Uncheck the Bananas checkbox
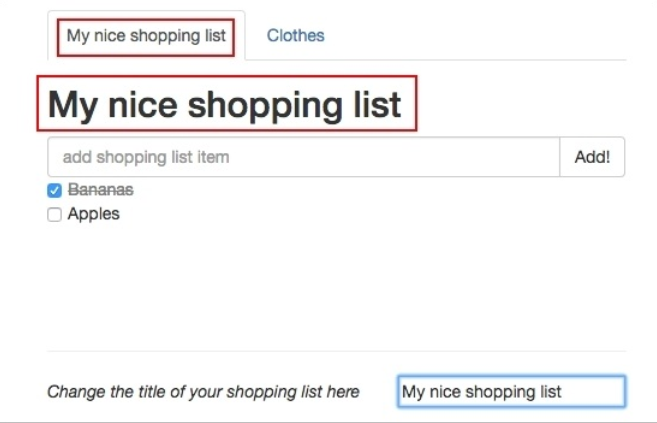This screenshot has width=657, height=423. (x=55, y=190)
